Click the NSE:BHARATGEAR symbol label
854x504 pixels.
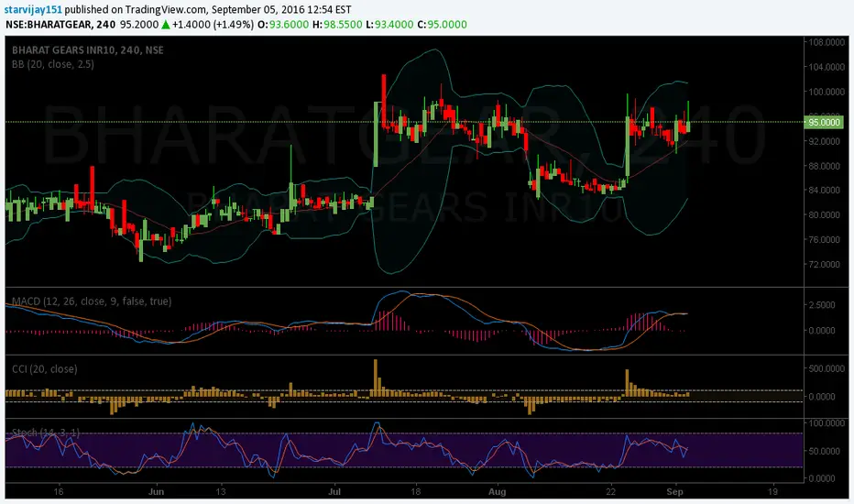(x=49, y=25)
